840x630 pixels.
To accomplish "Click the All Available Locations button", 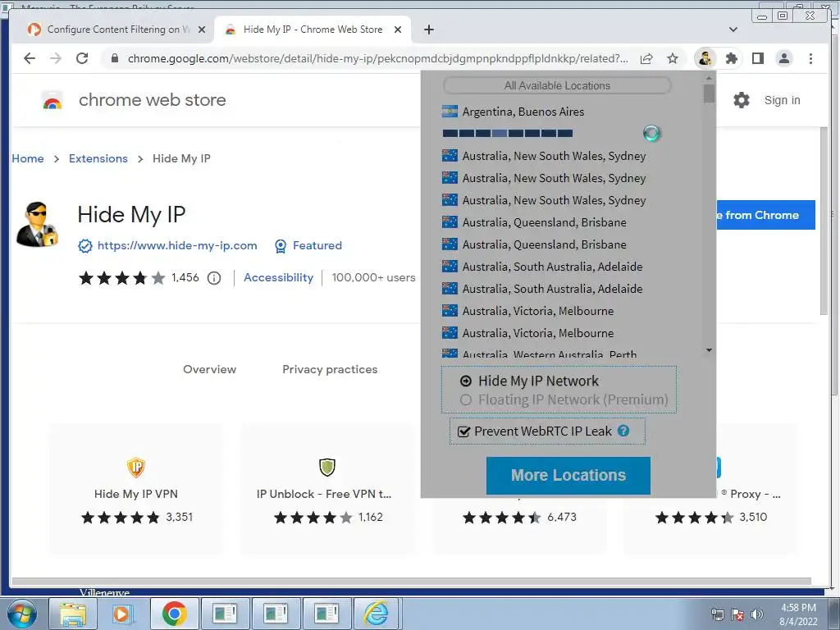I will 557,85.
